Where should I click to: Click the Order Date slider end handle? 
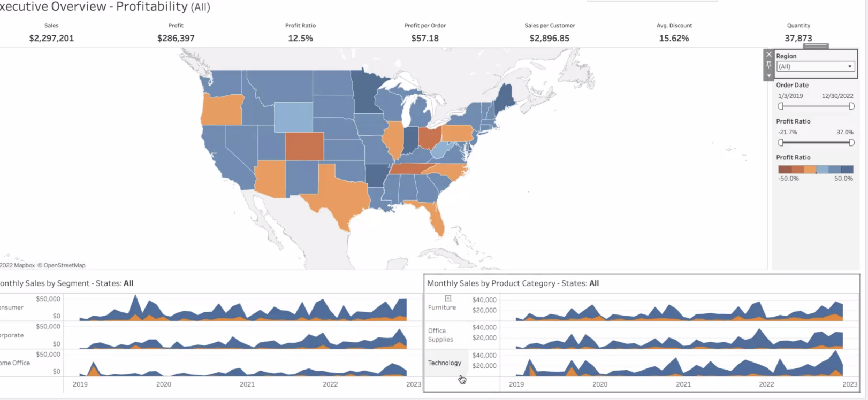tap(851, 106)
